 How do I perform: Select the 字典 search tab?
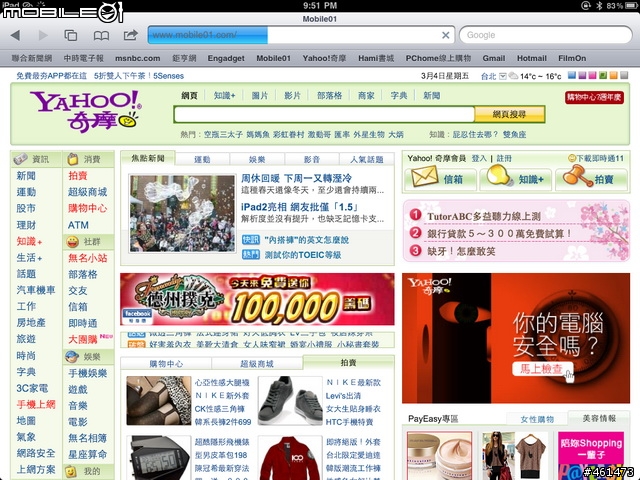(398, 96)
